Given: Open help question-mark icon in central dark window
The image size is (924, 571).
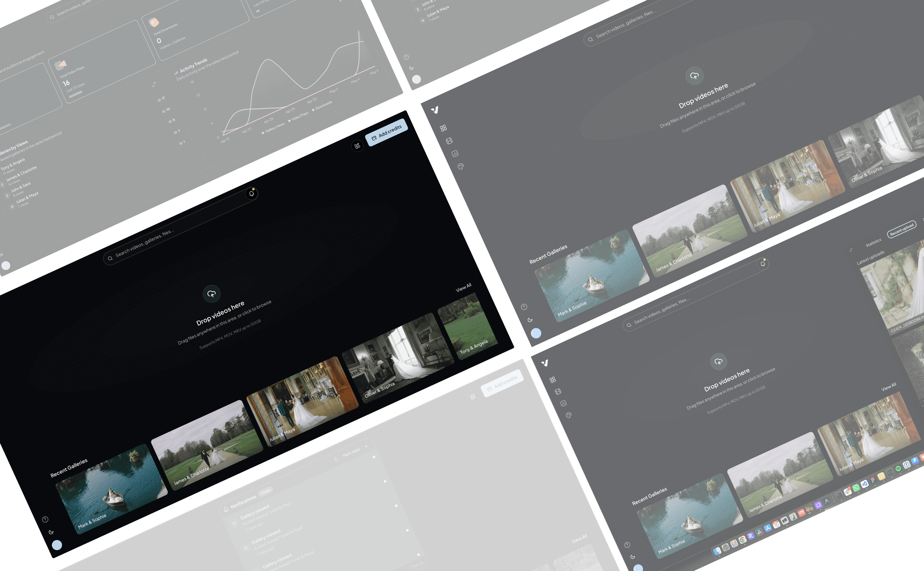Looking at the screenshot, I should pos(45,519).
